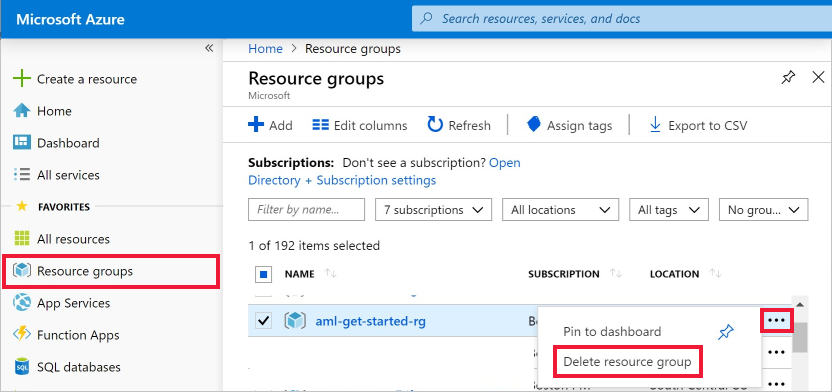Click the '1 of 192 items selected' text
This screenshot has width=832, height=392.
point(314,246)
